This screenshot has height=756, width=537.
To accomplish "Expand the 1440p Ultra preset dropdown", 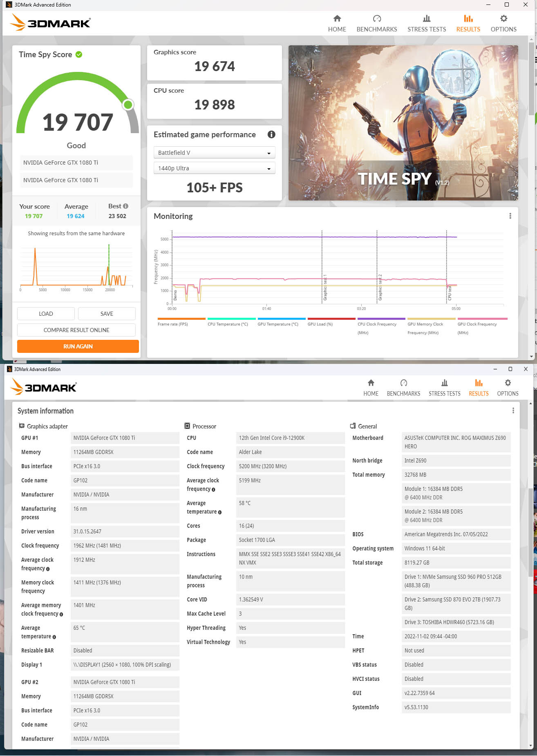I will 215,168.
